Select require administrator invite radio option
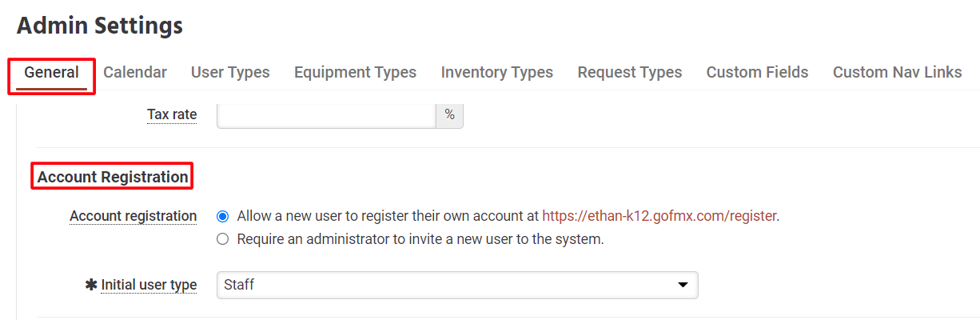Image resolution: width=980 pixels, height=320 pixels. (222, 238)
